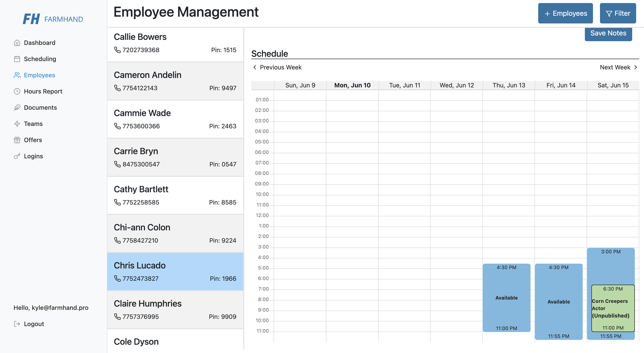Click the Teams lightning bolt icon
The width and height of the screenshot is (644, 353).
click(x=17, y=124)
